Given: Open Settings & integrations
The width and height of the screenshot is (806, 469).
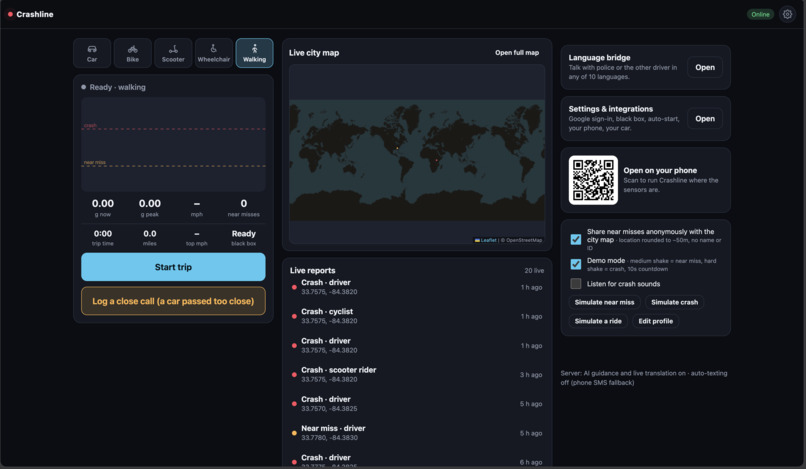Looking at the screenshot, I should click(x=705, y=119).
